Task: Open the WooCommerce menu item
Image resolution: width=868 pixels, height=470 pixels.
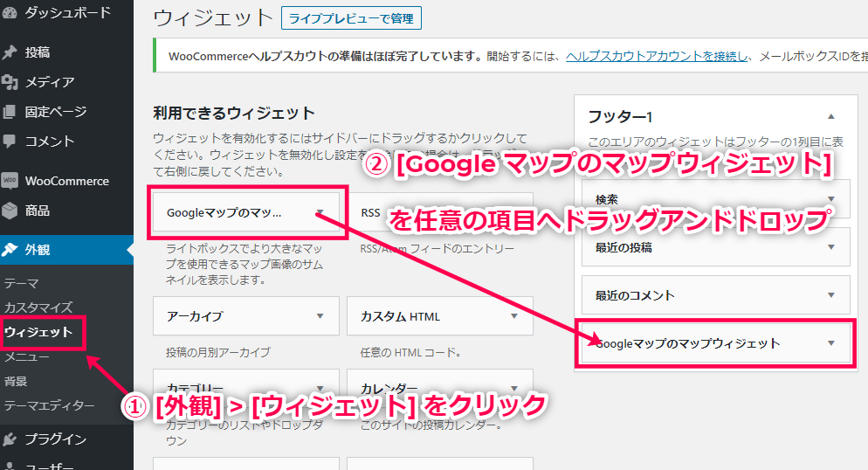Action: point(66,181)
